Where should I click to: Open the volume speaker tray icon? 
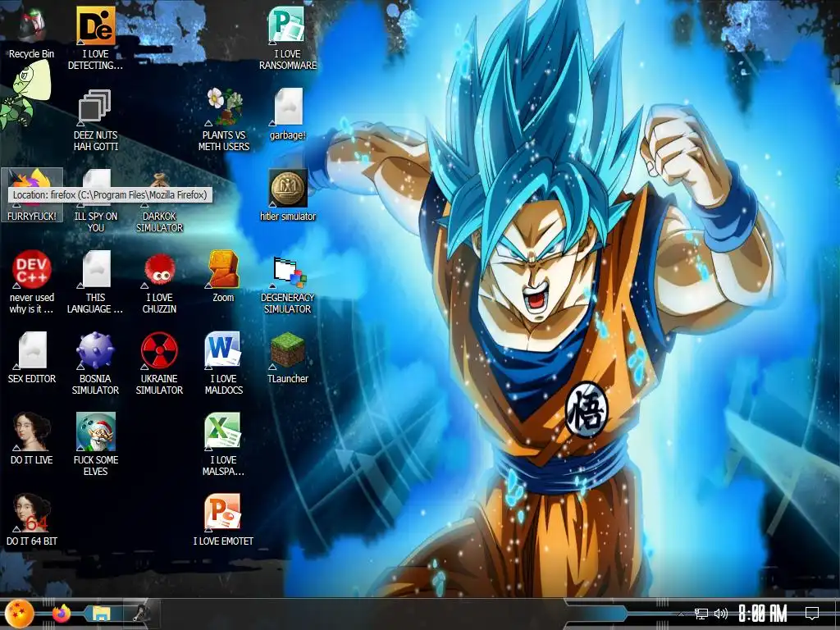coord(721,614)
